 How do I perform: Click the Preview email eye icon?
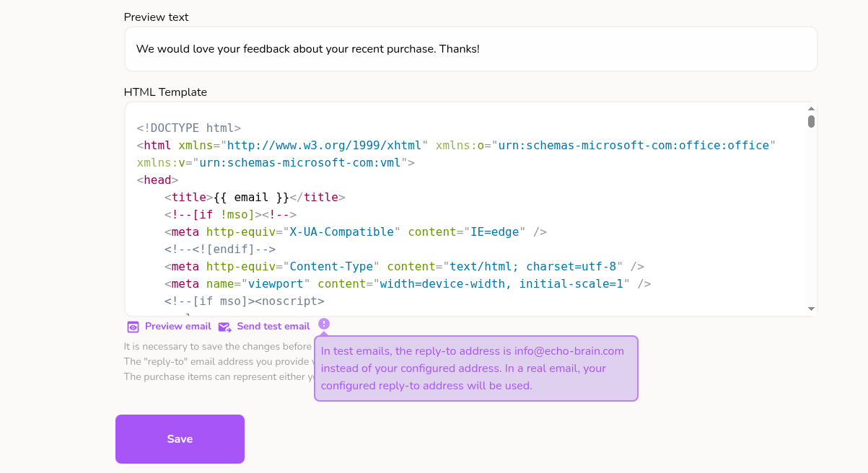133,327
